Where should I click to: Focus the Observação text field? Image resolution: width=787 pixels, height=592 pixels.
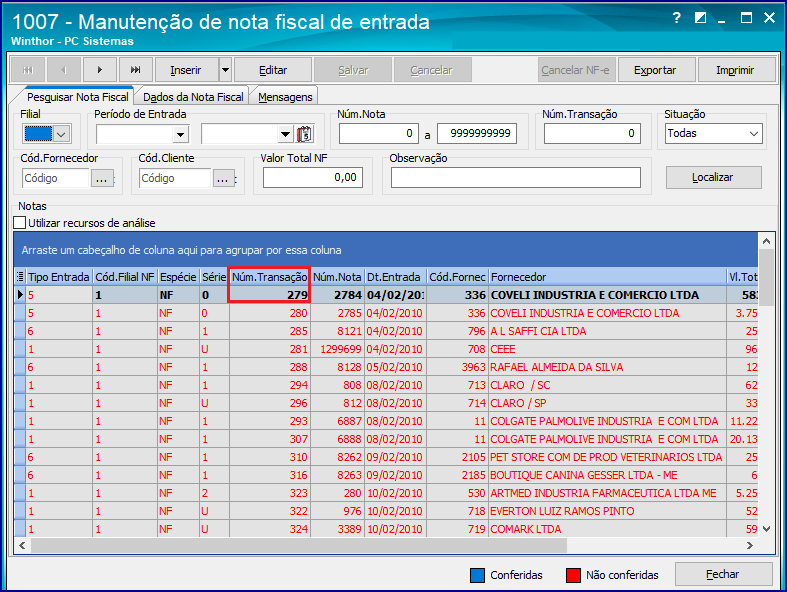[x=516, y=177]
